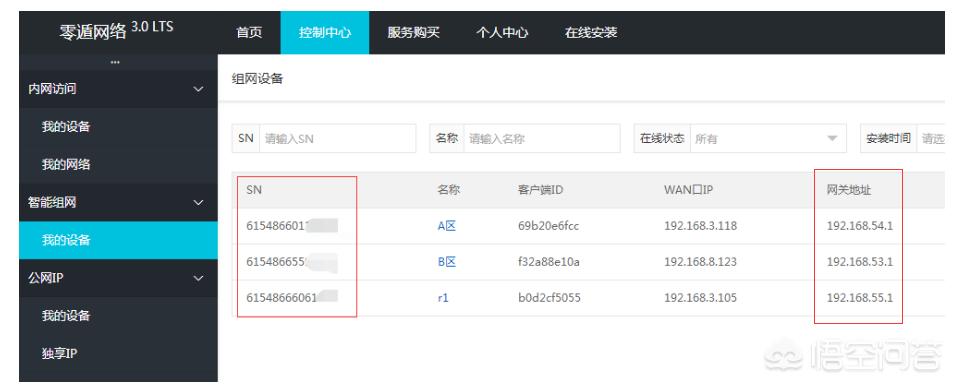Open device link r1
This screenshot has height=389, width=959.
[443, 298]
